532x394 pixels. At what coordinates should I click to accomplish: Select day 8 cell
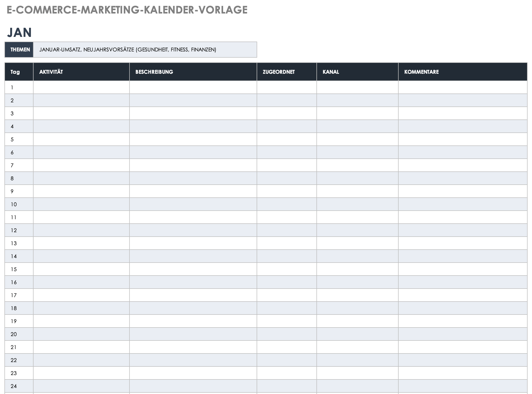19,178
